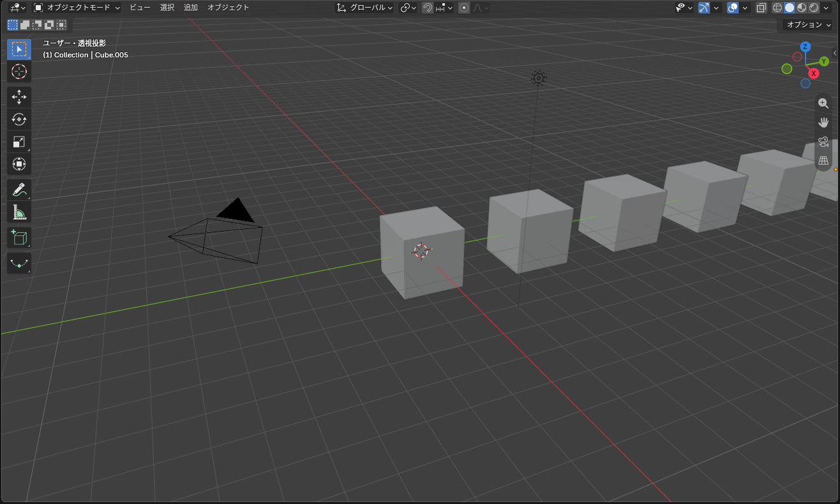
Task: Select the 3D Cursor tool
Action: [19, 71]
